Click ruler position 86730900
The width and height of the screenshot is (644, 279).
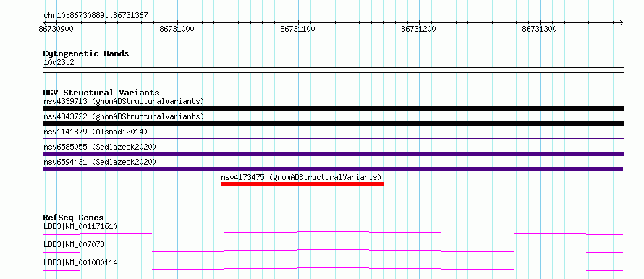pos(56,29)
